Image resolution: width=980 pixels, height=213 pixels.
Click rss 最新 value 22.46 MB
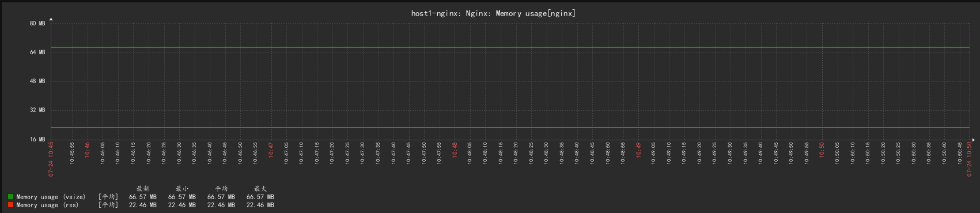click(143, 205)
